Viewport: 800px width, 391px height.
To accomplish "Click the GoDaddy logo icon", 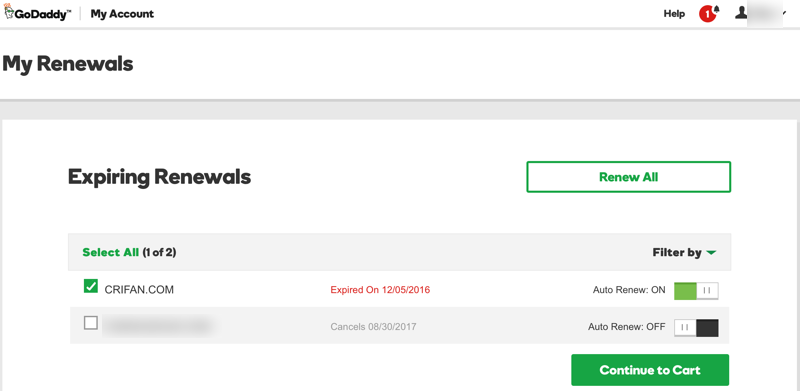I will (x=9, y=12).
